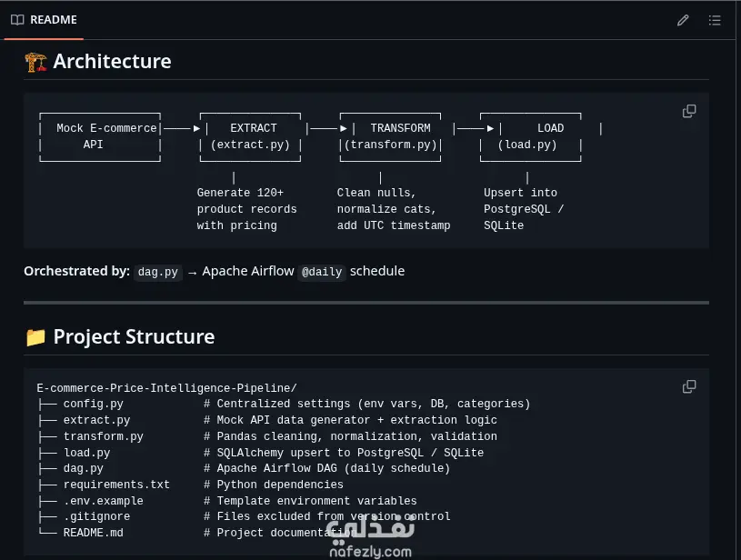Click the nafezly.com watermark text
The image size is (741, 560).
tap(371, 552)
